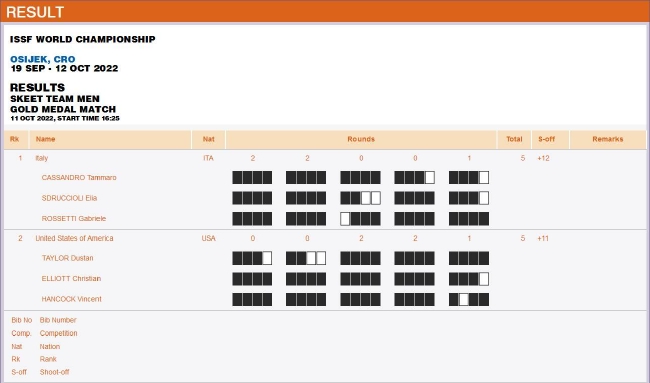Click the Rounds column header
Viewport: 650px width, 383px height.
(361, 139)
